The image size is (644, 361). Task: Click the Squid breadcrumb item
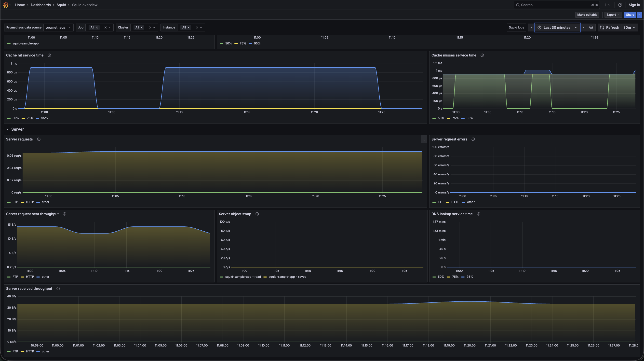pyautogui.click(x=61, y=5)
